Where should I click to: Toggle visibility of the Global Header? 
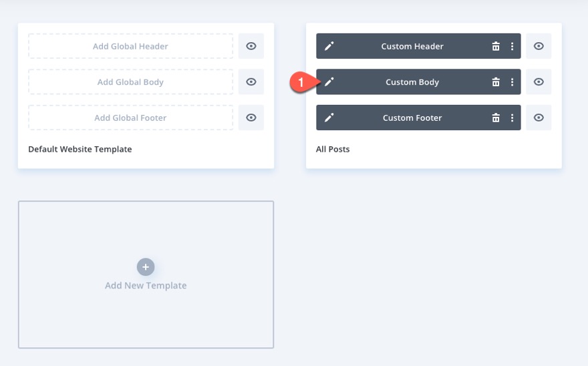[x=251, y=46]
